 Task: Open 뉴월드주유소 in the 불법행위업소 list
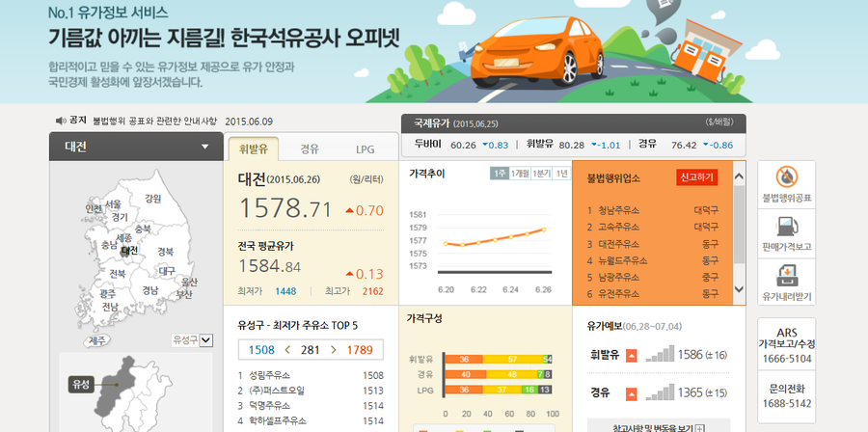[x=623, y=260]
